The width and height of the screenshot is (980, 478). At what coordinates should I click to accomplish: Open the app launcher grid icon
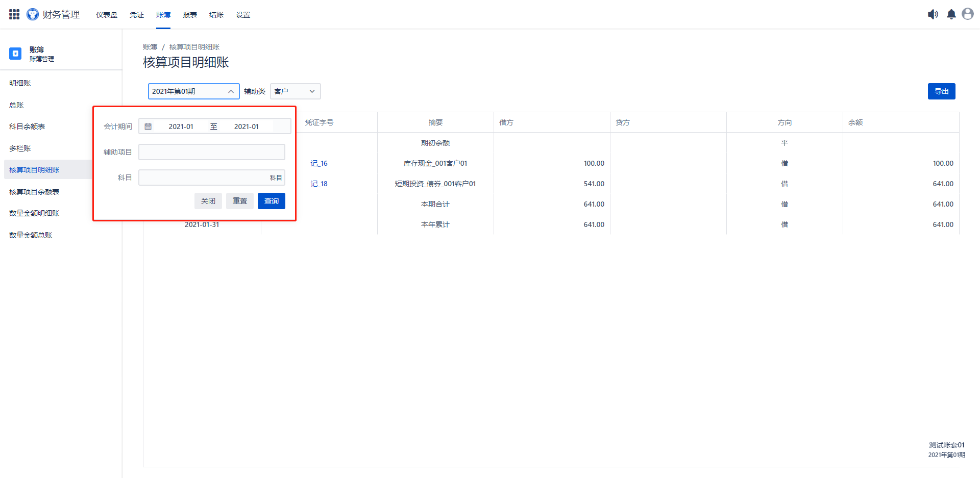click(x=14, y=14)
